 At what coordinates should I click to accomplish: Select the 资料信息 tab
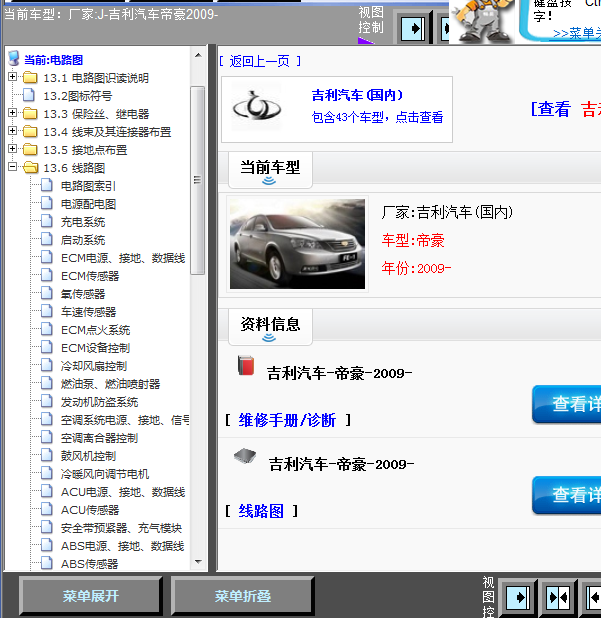pos(270,327)
